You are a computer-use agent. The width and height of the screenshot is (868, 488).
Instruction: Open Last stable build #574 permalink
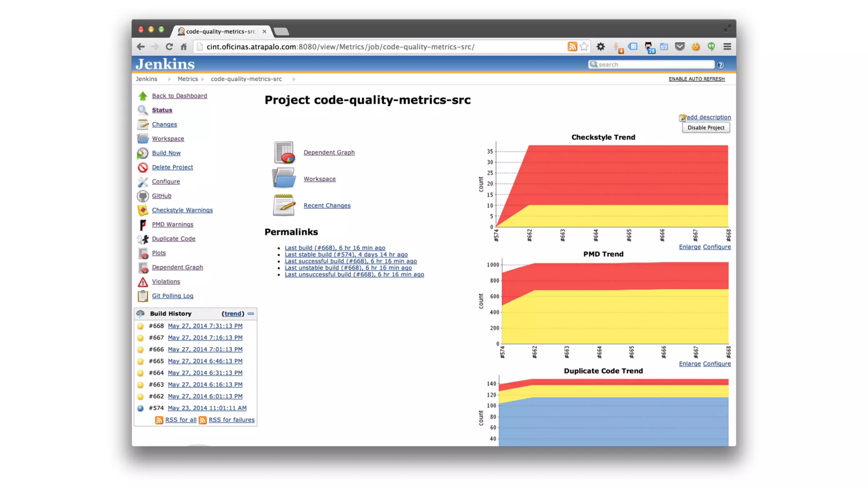pos(346,255)
